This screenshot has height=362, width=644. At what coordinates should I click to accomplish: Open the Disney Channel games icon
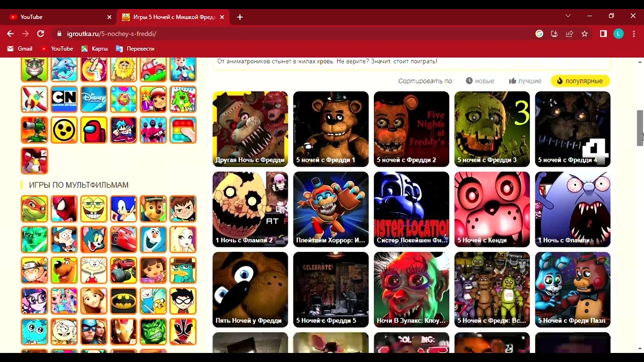pyautogui.click(x=94, y=99)
